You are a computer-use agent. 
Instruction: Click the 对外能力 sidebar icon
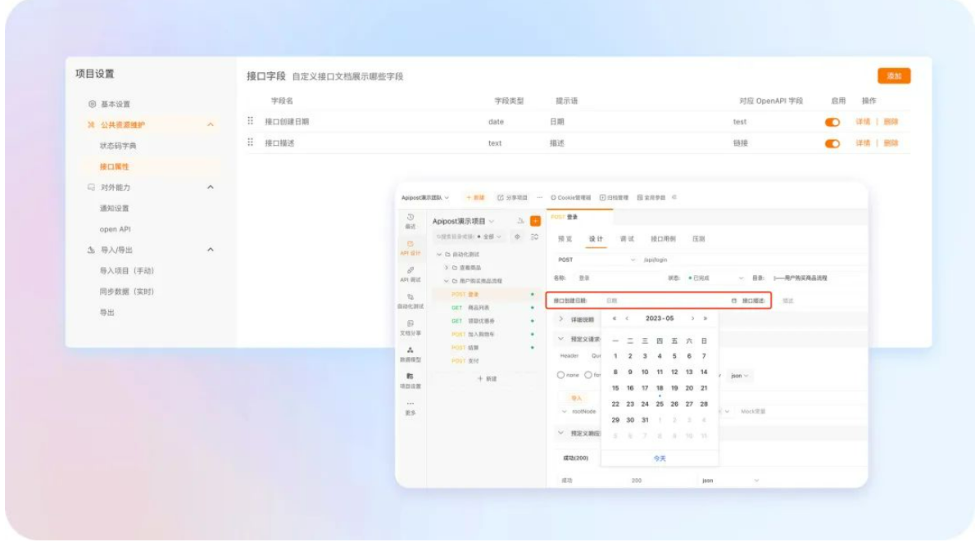pos(91,187)
